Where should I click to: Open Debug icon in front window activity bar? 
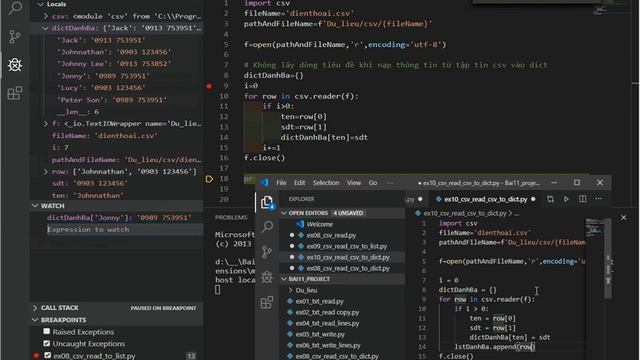pyautogui.click(x=267, y=277)
